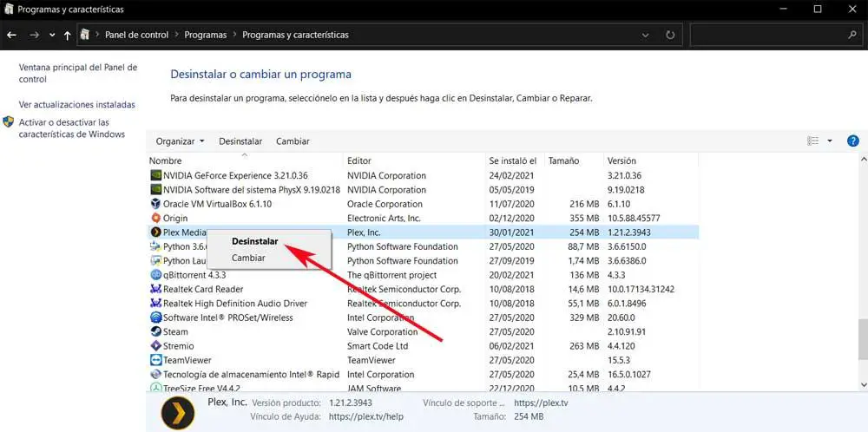Click the 24/02/2021 install date cell
The image size is (868, 432).
click(x=510, y=175)
